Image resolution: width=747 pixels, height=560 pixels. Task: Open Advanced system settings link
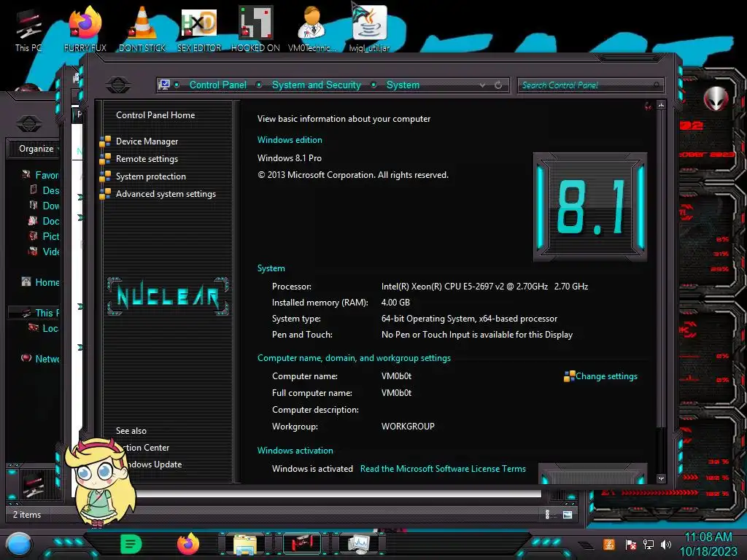click(x=166, y=194)
